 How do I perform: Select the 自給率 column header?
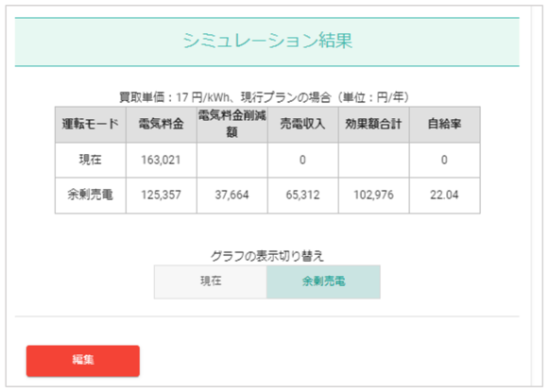(445, 125)
